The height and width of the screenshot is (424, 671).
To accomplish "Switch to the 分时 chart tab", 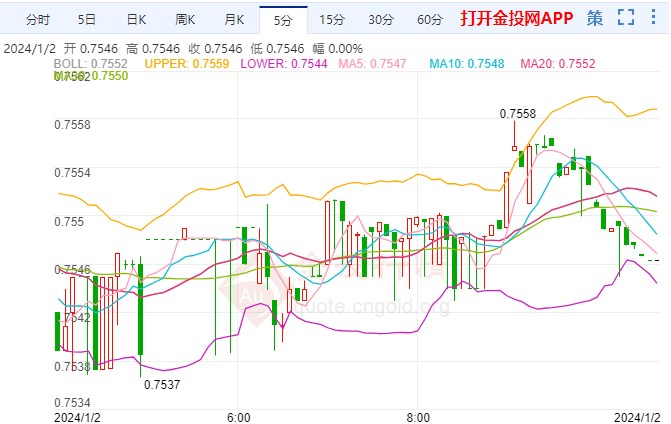I will pyautogui.click(x=38, y=20).
